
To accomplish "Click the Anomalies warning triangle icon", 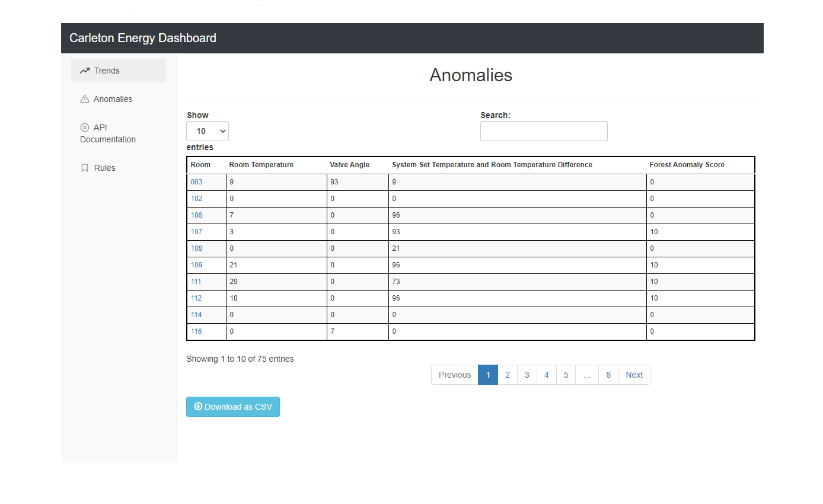I will tap(84, 99).
